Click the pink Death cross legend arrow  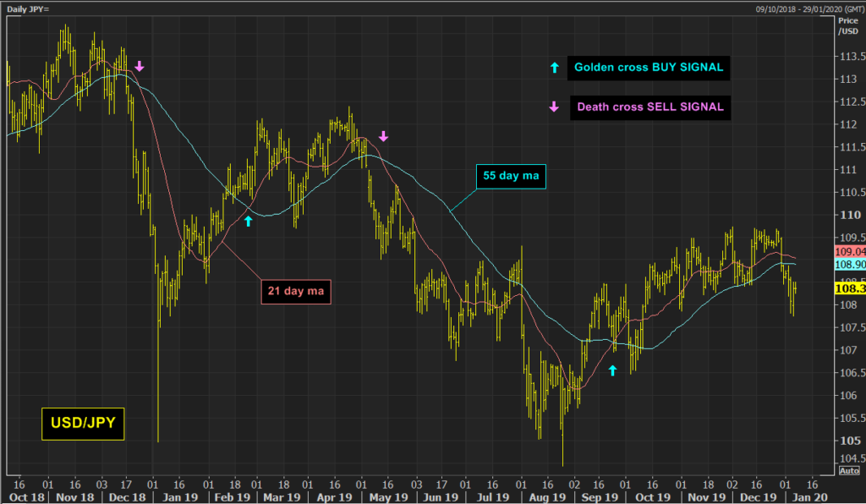pos(554,107)
